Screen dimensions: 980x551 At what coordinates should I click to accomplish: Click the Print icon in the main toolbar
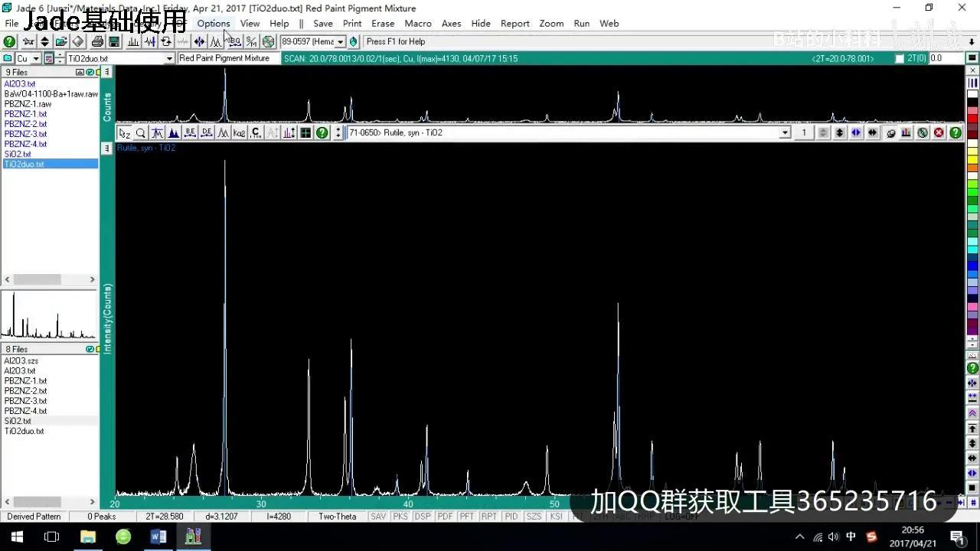97,41
